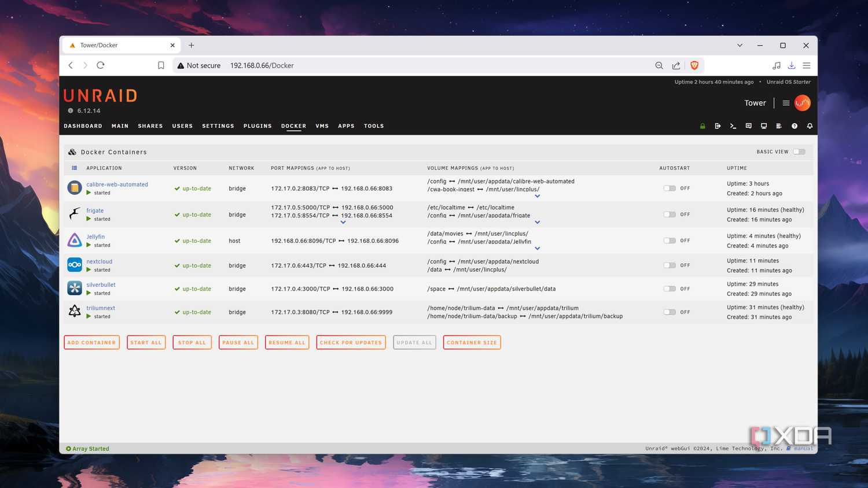868x488 pixels.
Task: Toggle the Basic View switch
Action: pyautogui.click(x=799, y=151)
